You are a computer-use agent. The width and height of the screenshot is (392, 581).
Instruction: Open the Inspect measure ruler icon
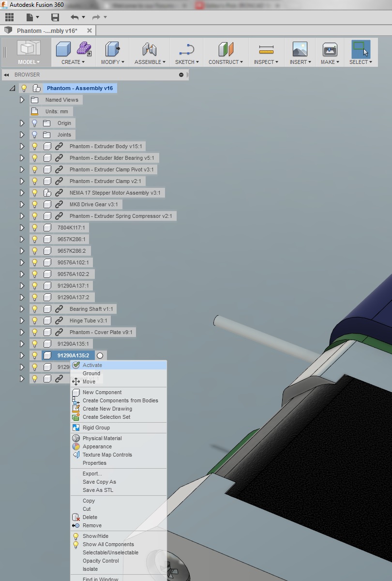pos(266,49)
